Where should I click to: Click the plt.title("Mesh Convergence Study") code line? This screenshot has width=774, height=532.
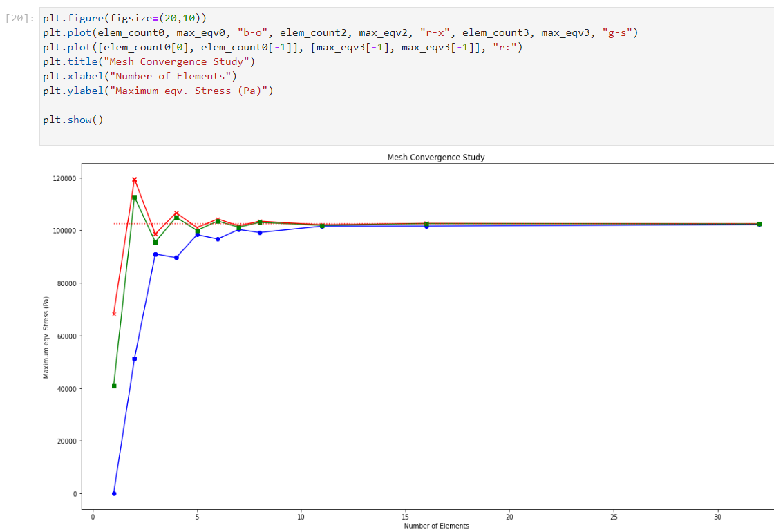click(x=149, y=61)
